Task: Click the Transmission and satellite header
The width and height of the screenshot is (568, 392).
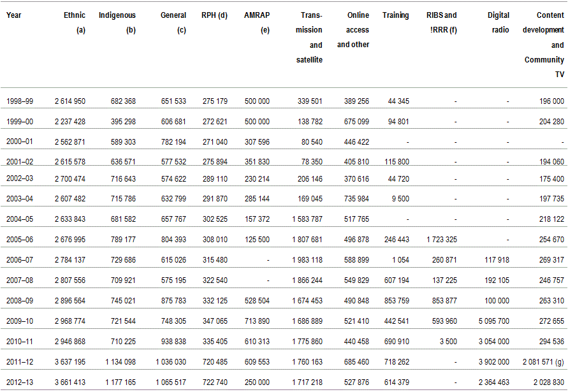Action: pos(310,38)
